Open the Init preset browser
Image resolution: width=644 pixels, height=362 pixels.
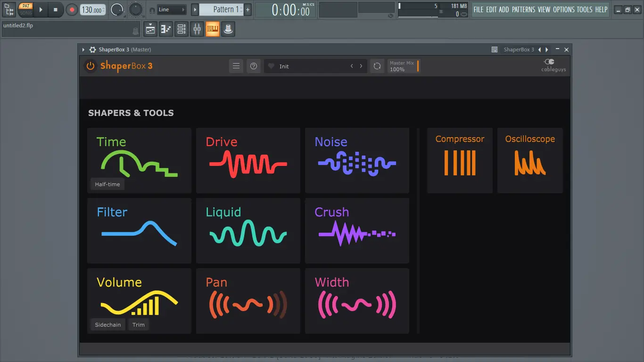tap(315, 66)
